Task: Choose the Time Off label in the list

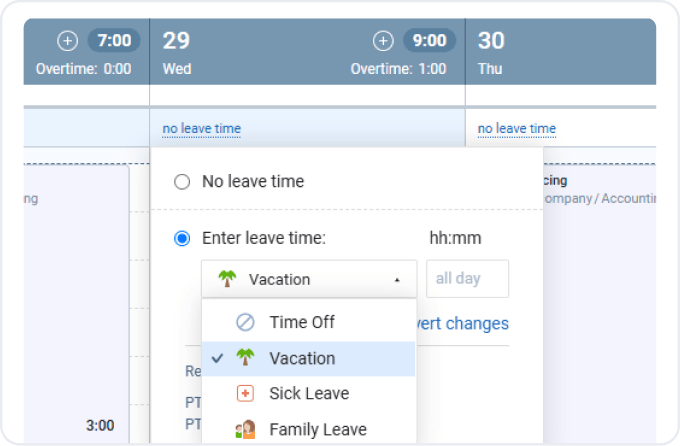Action: 302,322
